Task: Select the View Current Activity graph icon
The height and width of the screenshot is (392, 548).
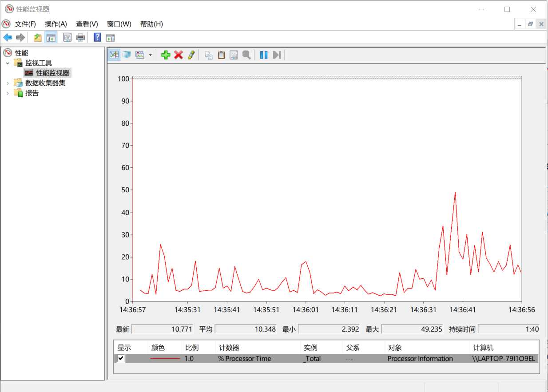Action: 115,55
